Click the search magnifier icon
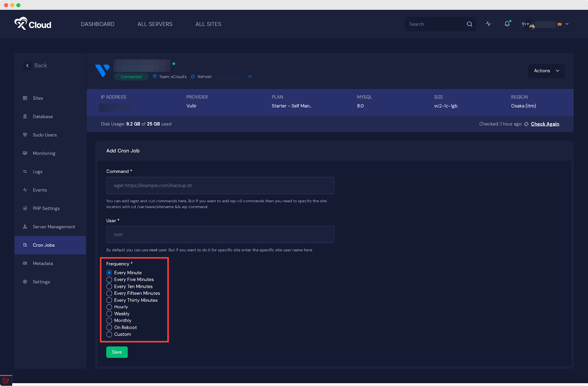The width and height of the screenshot is (588, 386). point(469,24)
